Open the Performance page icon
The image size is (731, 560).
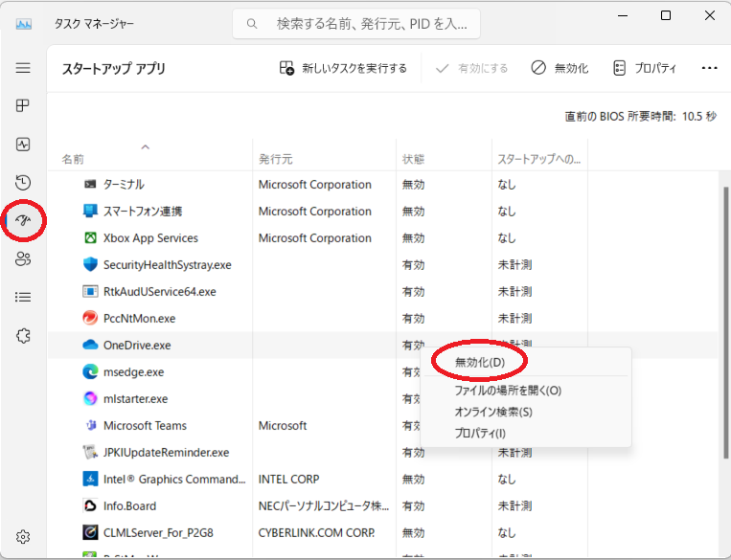[23, 145]
